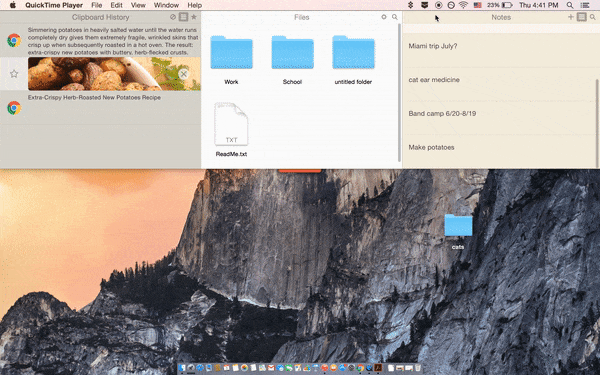Show starred clipboard favorites

click(194, 17)
